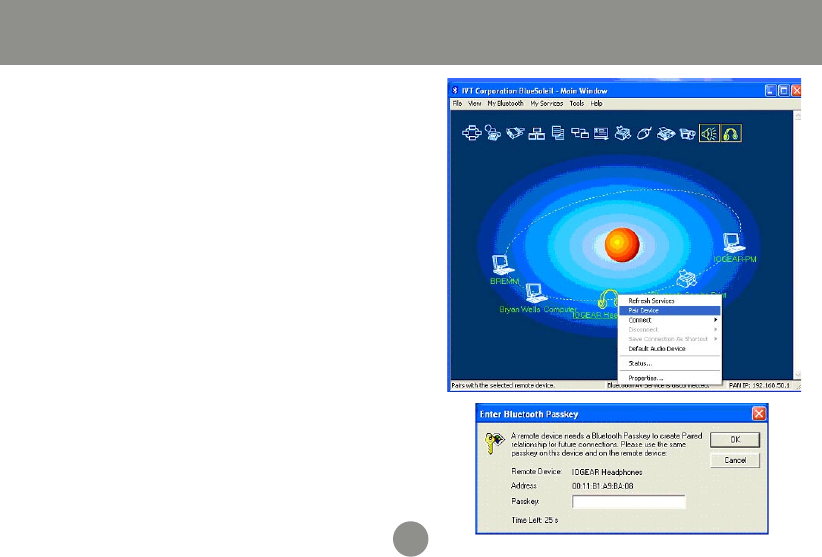The image size is (822, 557).
Task: Click the Bluetooth logo in title bar
Action: pos(455,91)
